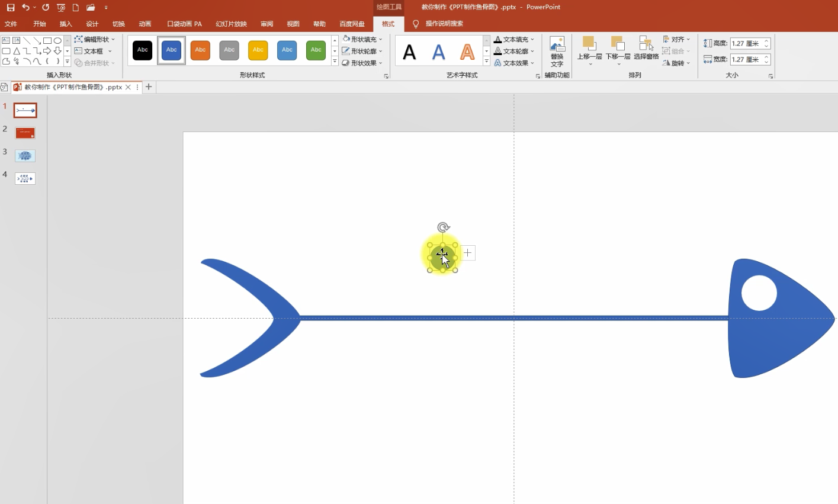
Task: Open the 口袋动画 PA tab
Action: (184, 24)
